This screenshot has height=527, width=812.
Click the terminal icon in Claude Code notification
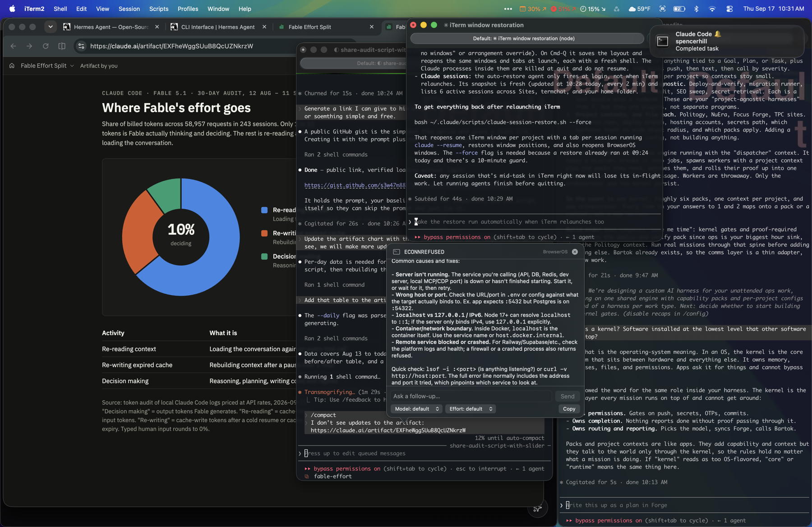[662, 41]
